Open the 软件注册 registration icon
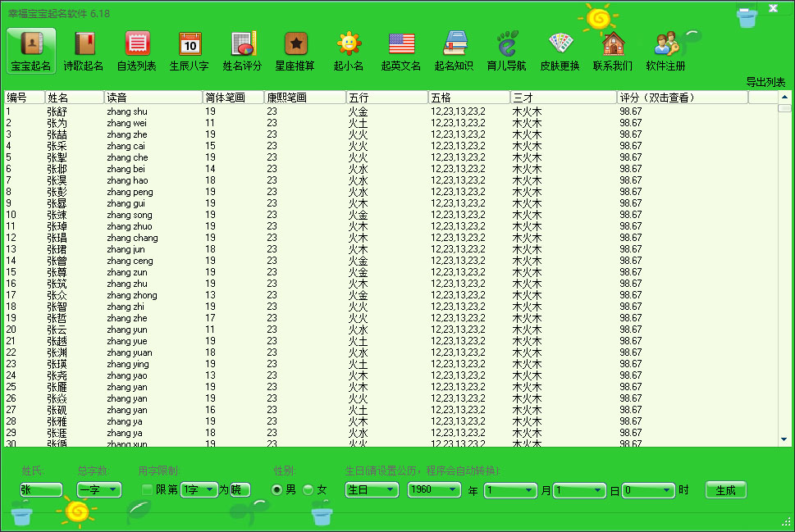 [666, 51]
